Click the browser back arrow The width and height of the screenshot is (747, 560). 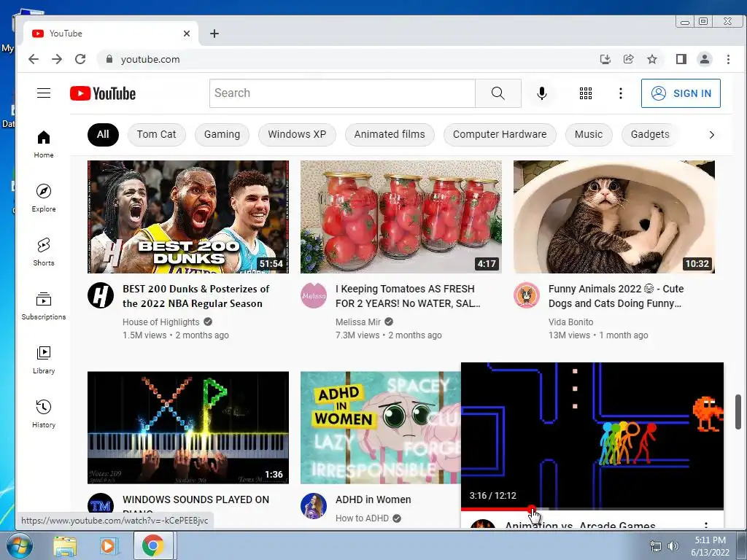pyautogui.click(x=34, y=59)
